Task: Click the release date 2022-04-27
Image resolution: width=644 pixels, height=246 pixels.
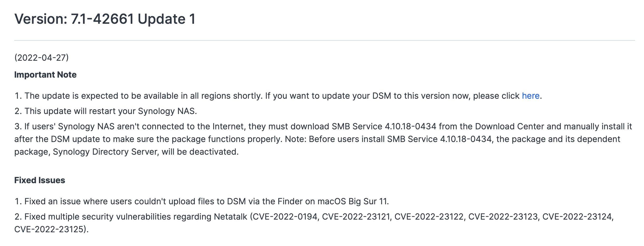Action: tap(41, 58)
